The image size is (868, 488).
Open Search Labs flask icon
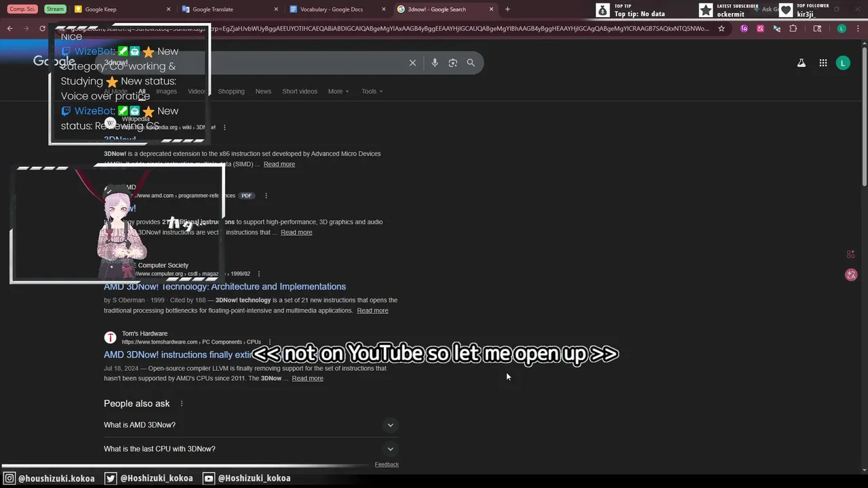[x=802, y=62]
